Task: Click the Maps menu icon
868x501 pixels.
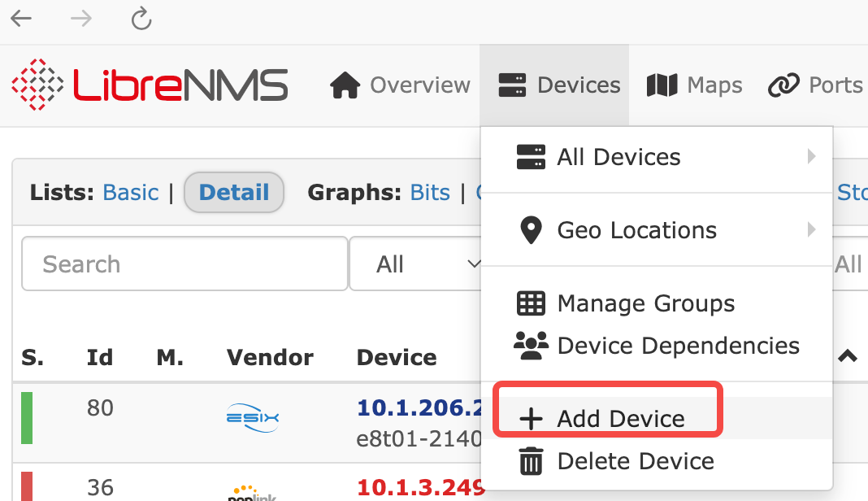Action: (x=662, y=85)
